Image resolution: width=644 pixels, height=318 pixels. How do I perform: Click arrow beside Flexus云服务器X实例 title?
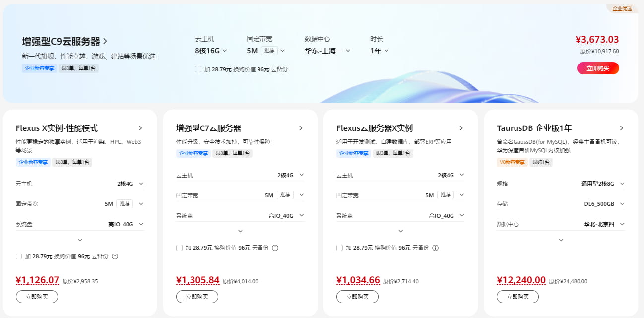click(x=461, y=127)
